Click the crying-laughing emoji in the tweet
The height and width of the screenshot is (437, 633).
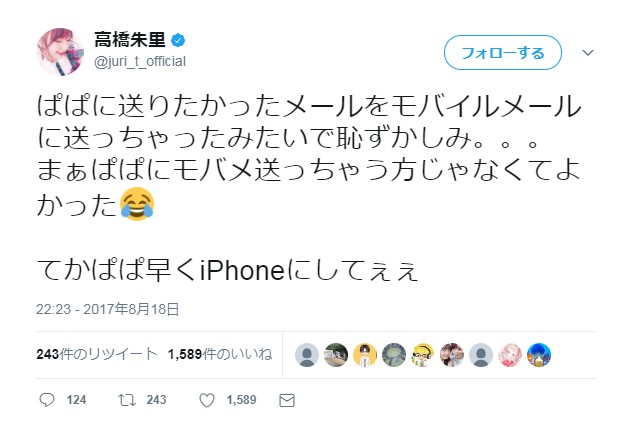click(137, 204)
